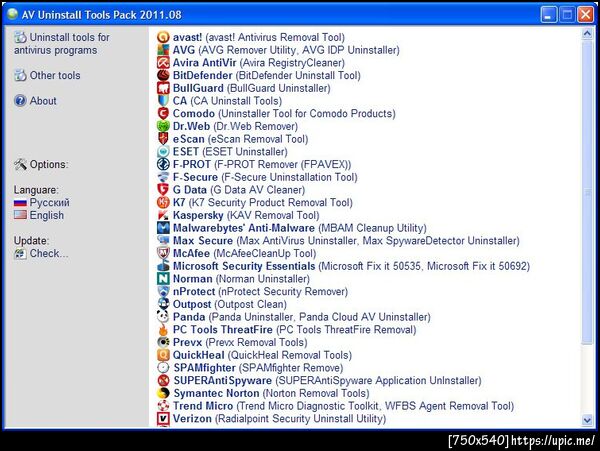Screen dimensions: 600x451
Task: Click the scrollbar up arrow
Action: [x=587, y=34]
